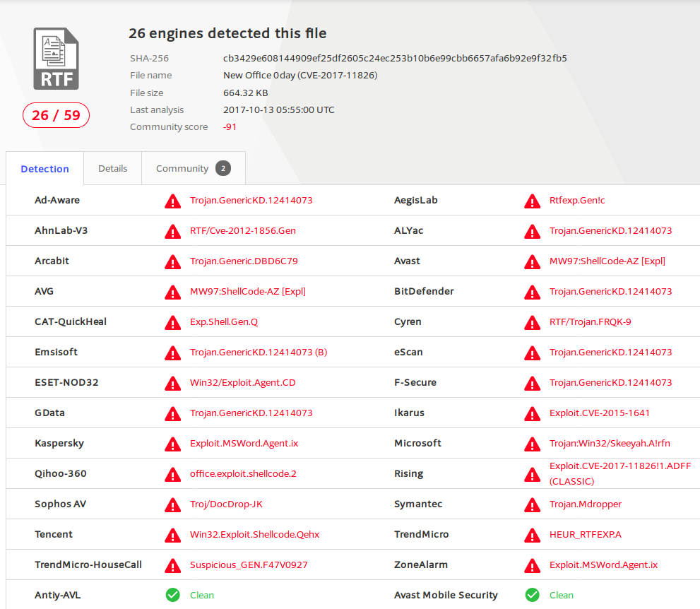Click the ZoneAlarm warning triangle icon
700x609 pixels.
(x=532, y=565)
